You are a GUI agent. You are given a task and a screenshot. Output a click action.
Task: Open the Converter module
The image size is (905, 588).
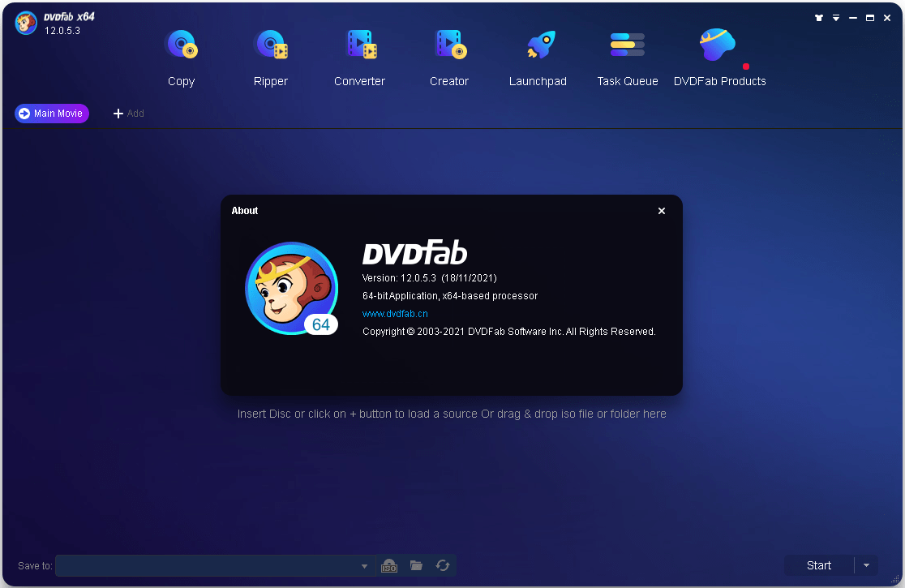click(359, 58)
